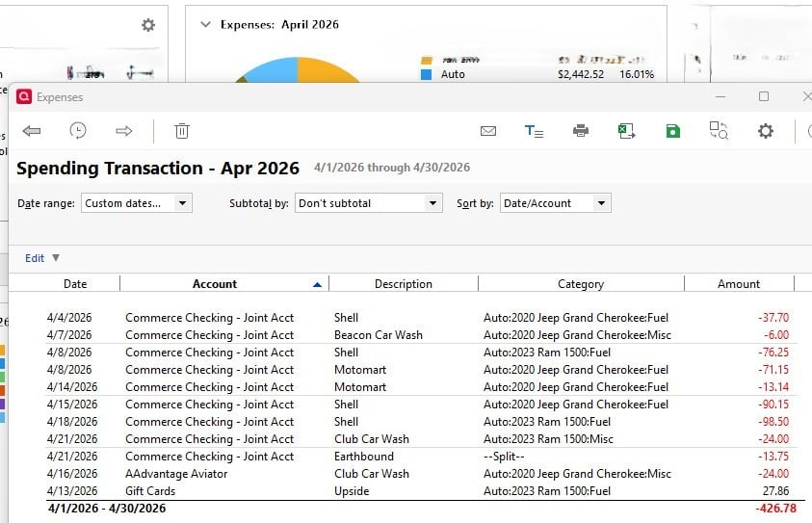812x523 pixels.
Task: Collapse the Expenses April 2026 section
Action: pyautogui.click(x=204, y=25)
